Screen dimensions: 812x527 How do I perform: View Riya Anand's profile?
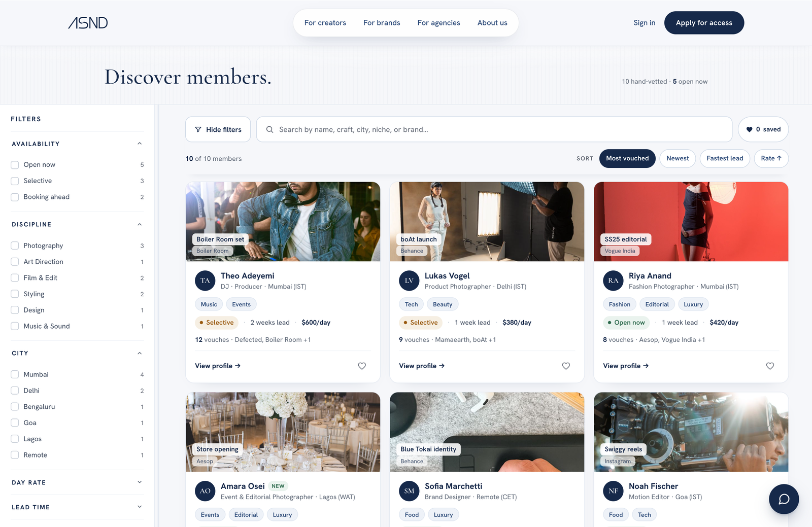pos(626,366)
